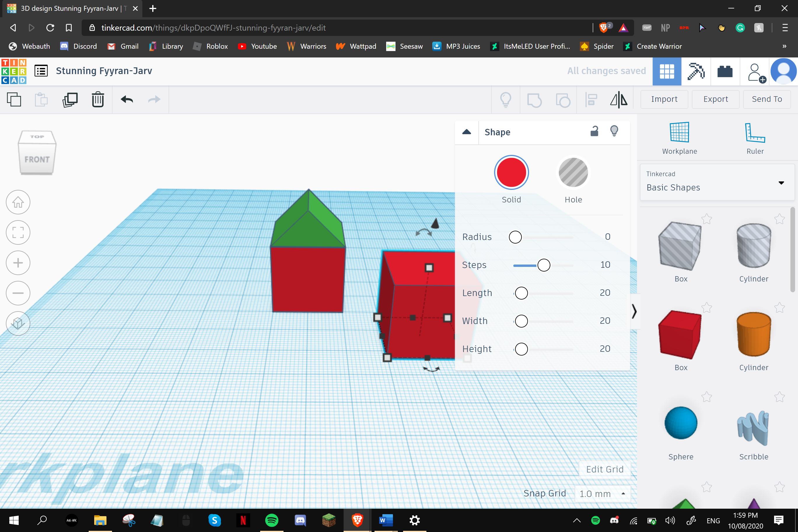The height and width of the screenshot is (532, 798).
Task: Click the Export button
Action: [x=715, y=99]
